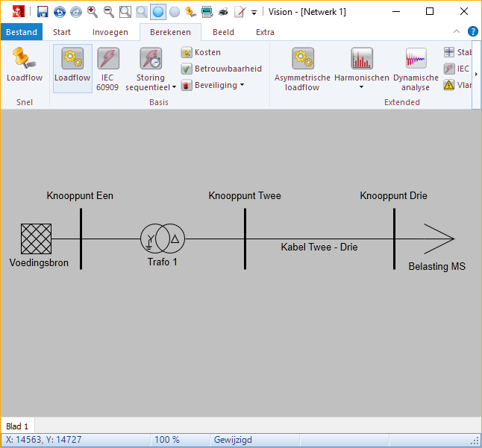Viewport: 482px width, 448px height.
Task: Click the Betrouwbaarheid button
Action: [222, 69]
